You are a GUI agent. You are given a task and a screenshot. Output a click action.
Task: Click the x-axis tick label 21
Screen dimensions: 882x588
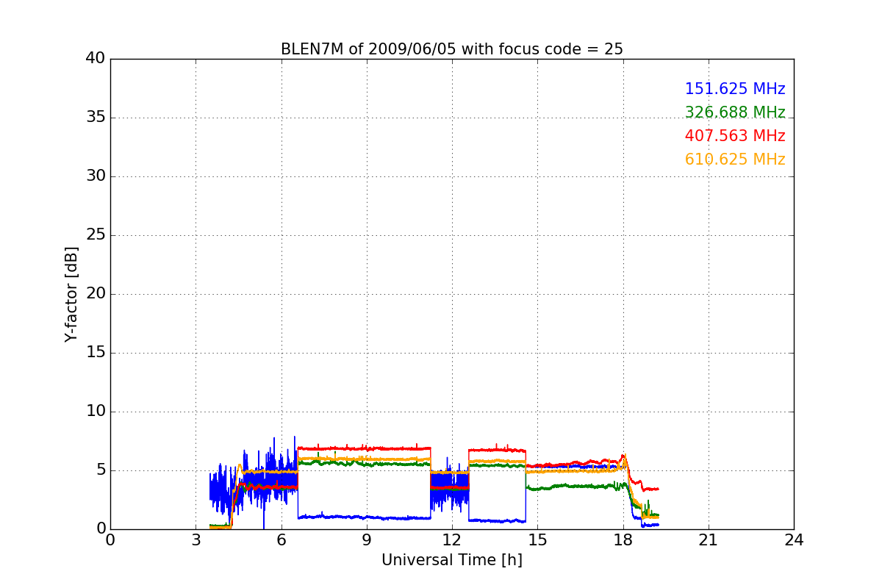tap(709, 540)
